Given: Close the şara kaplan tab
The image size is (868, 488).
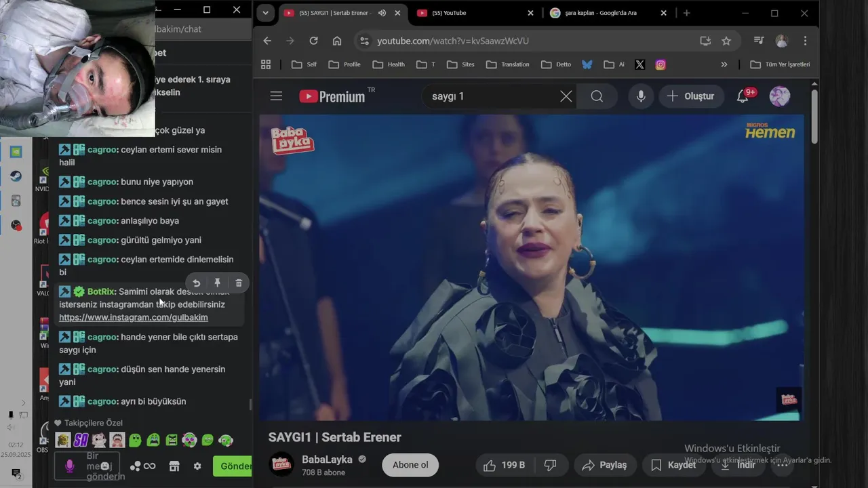Looking at the screenshot, I should click(x=663, y=13).
